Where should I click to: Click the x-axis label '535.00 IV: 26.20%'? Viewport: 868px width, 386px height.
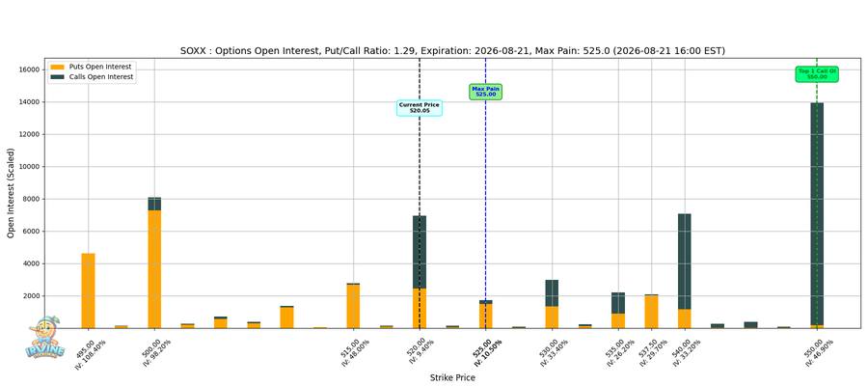[x=622, y=350]
